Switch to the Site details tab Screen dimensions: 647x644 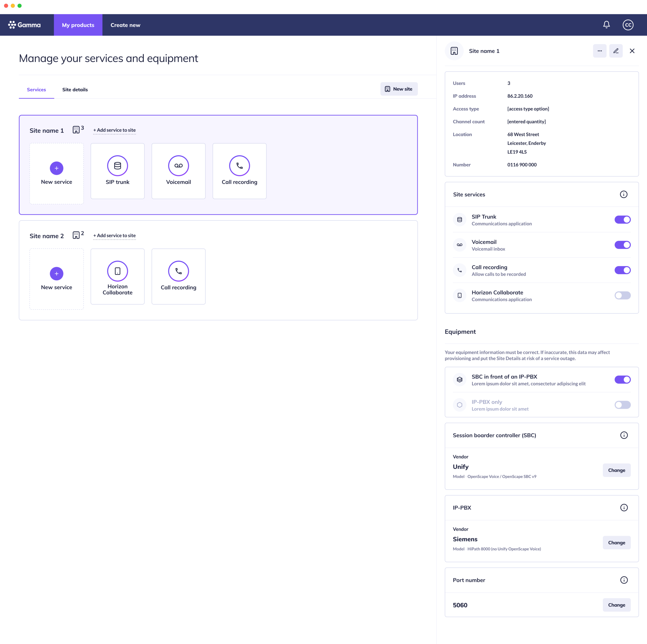(75, 89)
